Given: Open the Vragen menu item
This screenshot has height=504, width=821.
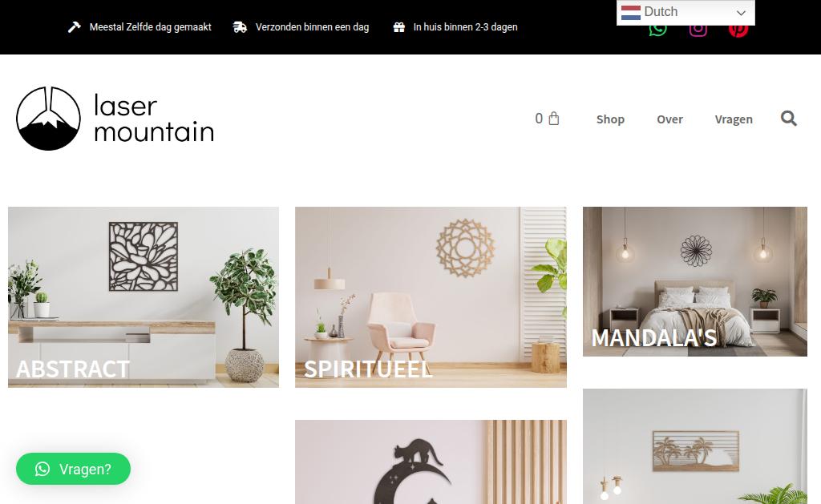Looking at the screenshot, I should 734,119.
